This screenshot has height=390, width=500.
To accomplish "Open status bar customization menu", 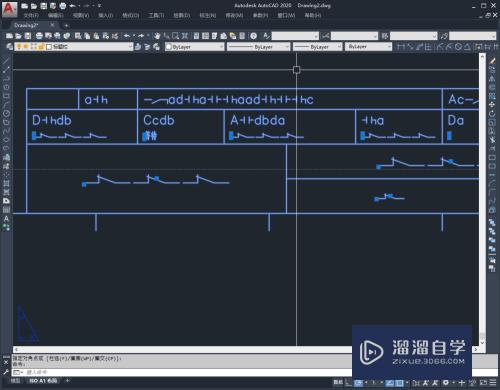I will [493, 383].
